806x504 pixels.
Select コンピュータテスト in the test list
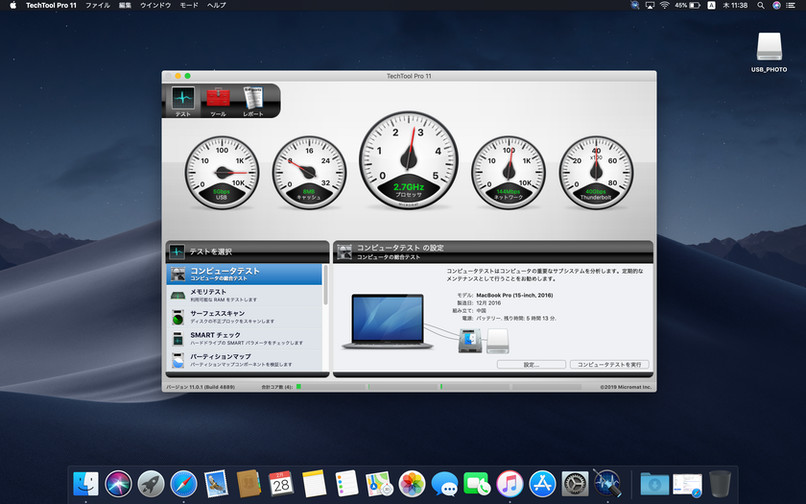click(x=244, y=274)
